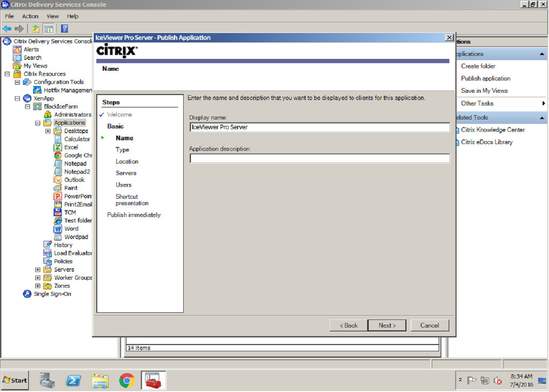Collapse the XenApp tree node
Image resolution: width=549 pixels, height=392 pixels.
pos(17,98)
